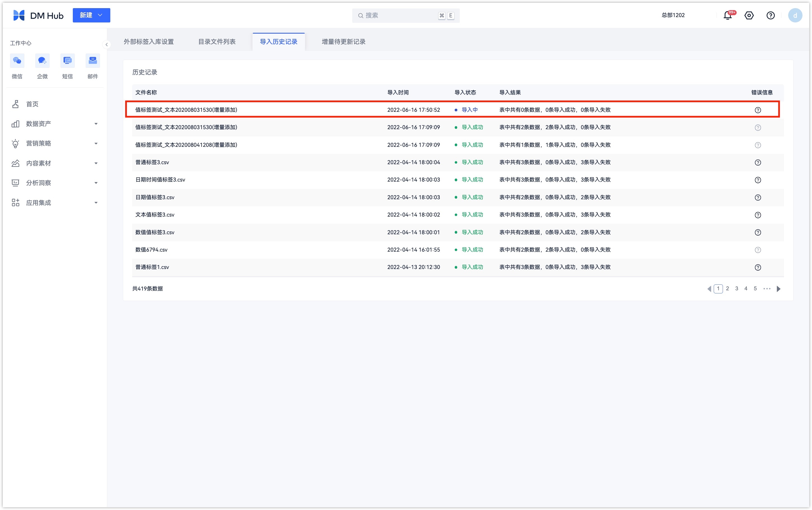The image size is (812, 510).
Task: Click the 错误信息 column header
Action: click(762, 92)
